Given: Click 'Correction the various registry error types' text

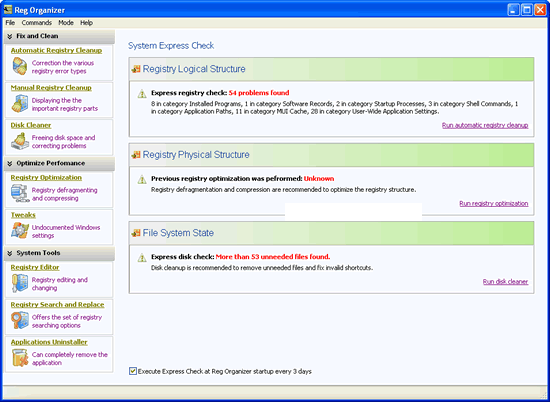Looking at the screenshot, I should (x=63, y=67).
